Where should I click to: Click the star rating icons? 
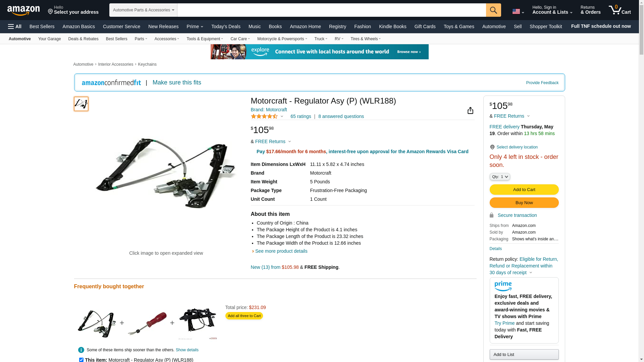(264, 116)
